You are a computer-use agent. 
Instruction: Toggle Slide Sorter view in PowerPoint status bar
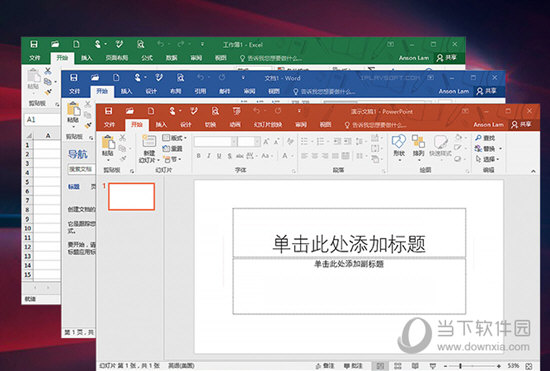(397, 366)
